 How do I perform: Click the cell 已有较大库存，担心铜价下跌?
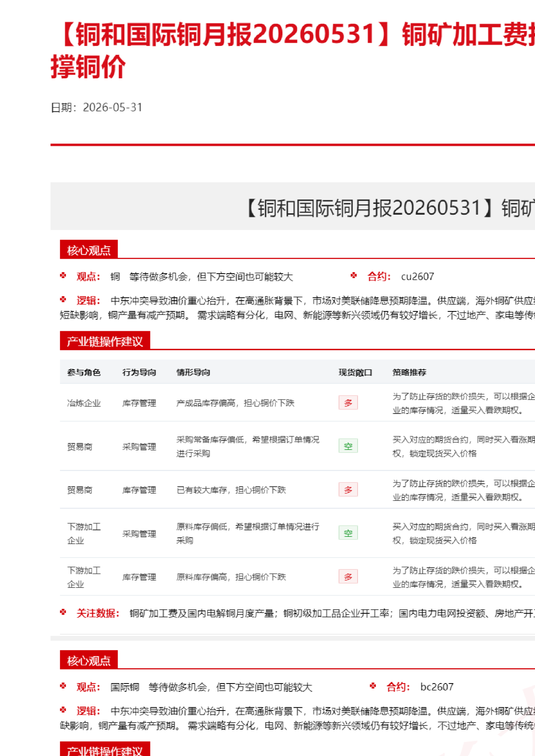pyautogui.click(x=231, y=490)
